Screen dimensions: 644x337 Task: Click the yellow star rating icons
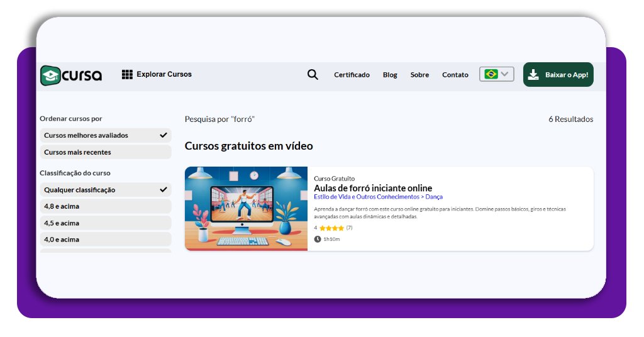331,228
